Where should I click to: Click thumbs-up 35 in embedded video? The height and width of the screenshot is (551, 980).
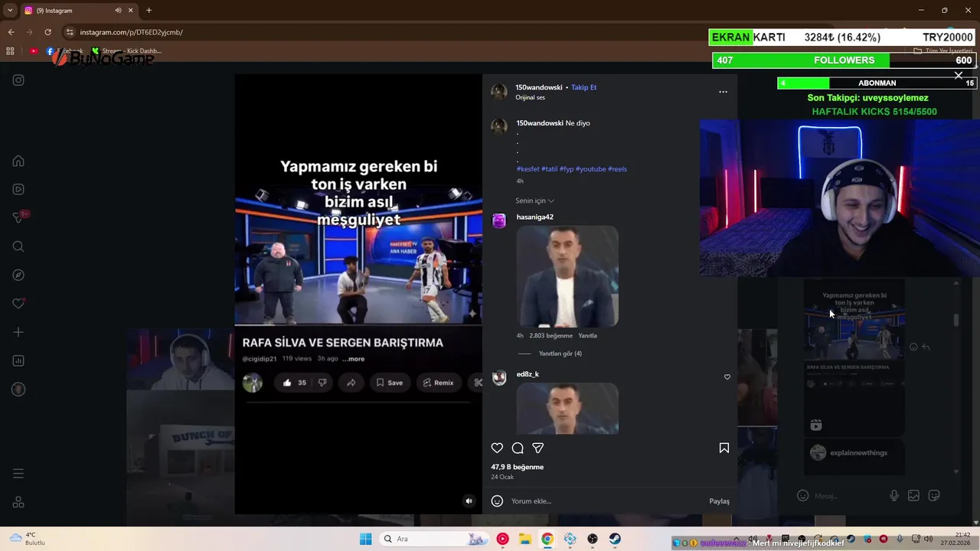coord(295,383)
